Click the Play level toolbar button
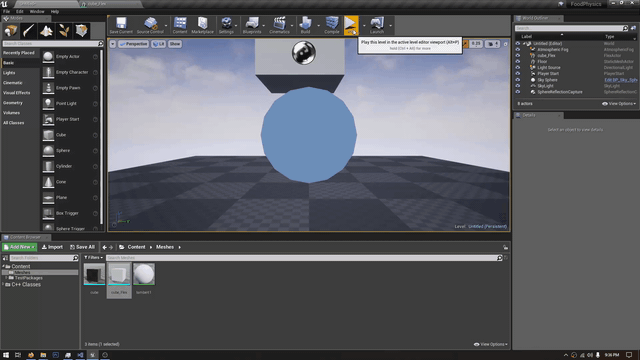 point(351,25)
